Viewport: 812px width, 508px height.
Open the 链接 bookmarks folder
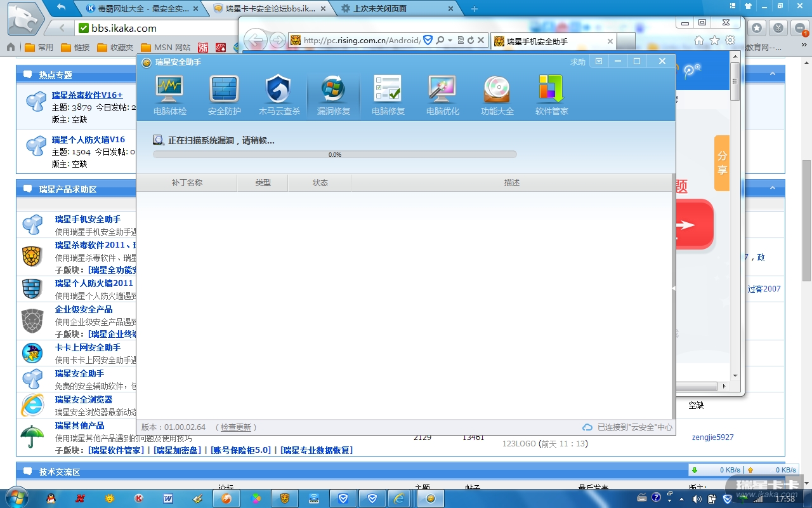75,47
